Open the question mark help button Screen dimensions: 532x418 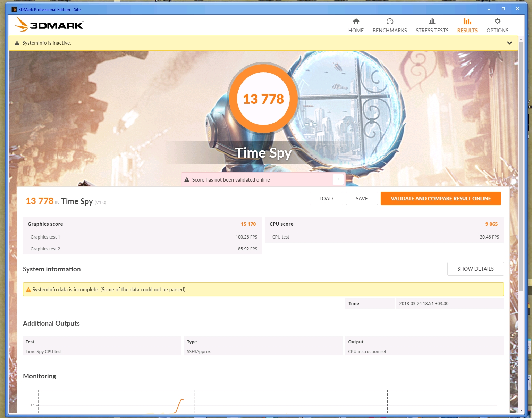coord(338,179)
